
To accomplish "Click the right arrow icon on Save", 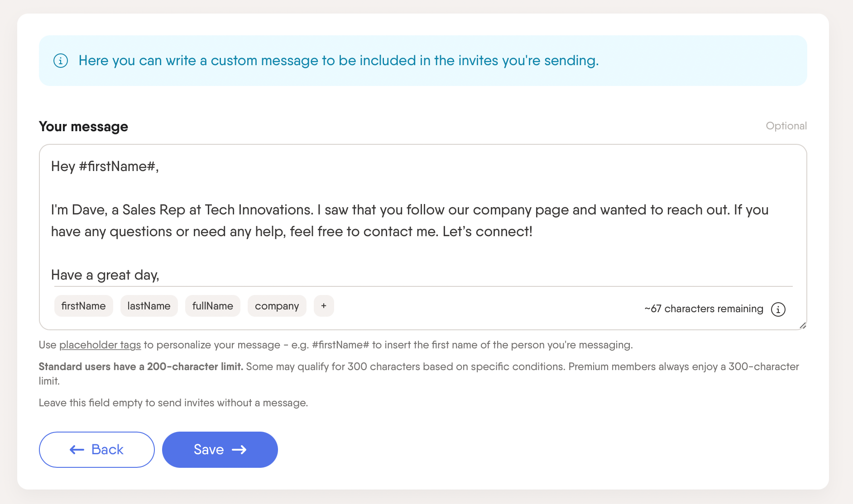I will [239, 450].
